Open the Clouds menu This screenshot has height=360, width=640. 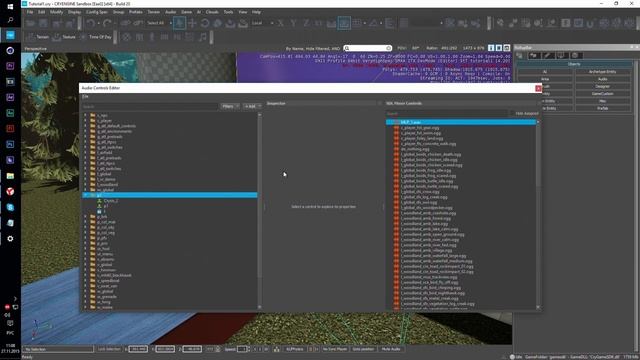[212, 12]
